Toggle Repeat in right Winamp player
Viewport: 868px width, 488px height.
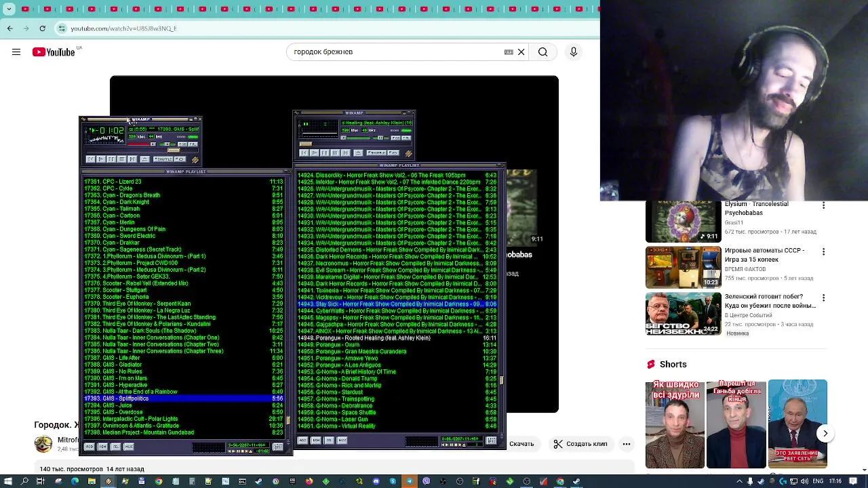coord(393,153)
